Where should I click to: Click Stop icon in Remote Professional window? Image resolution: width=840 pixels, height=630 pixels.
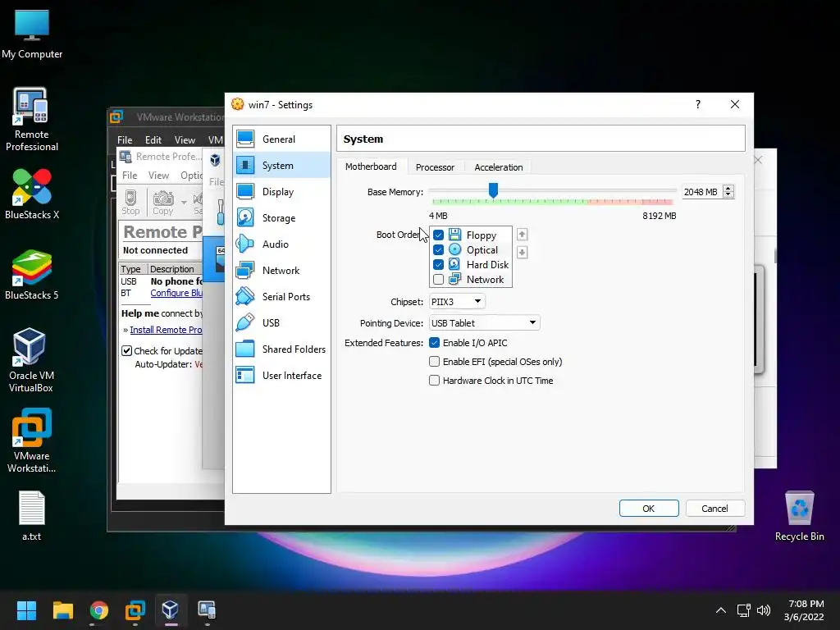(130, 202)
